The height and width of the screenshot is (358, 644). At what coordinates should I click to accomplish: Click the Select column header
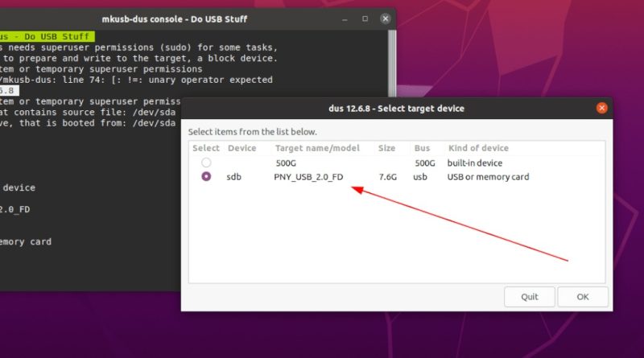tap(206, 148)
